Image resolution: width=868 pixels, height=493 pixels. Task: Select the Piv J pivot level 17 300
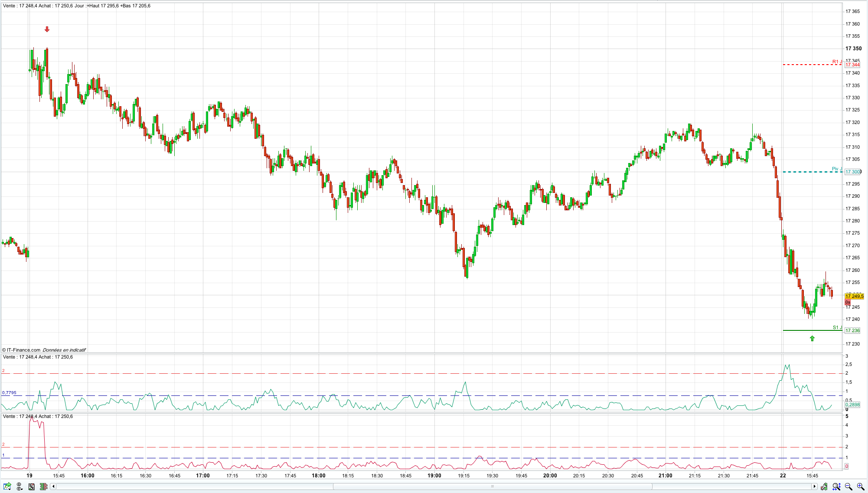tap(852, 172)
